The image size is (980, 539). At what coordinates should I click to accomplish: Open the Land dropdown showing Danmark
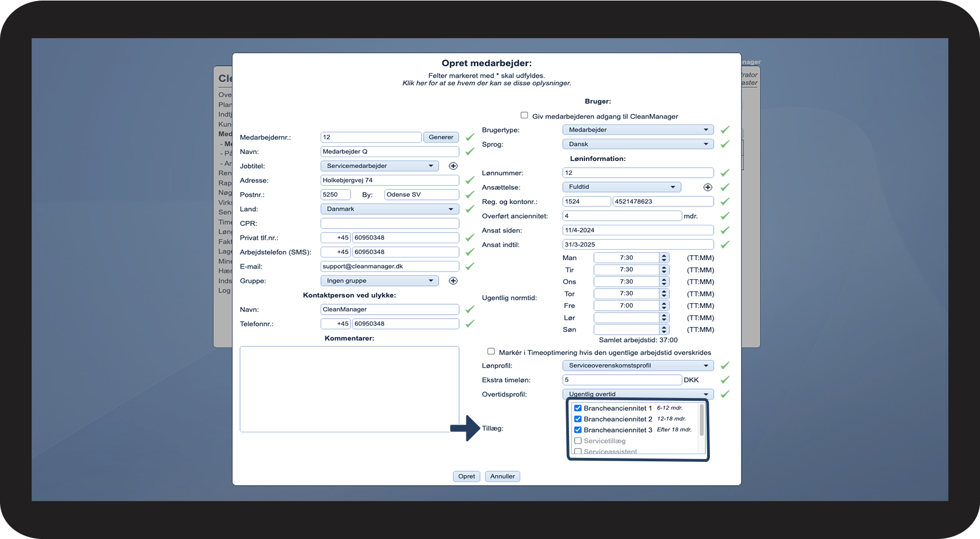(389, 209)
